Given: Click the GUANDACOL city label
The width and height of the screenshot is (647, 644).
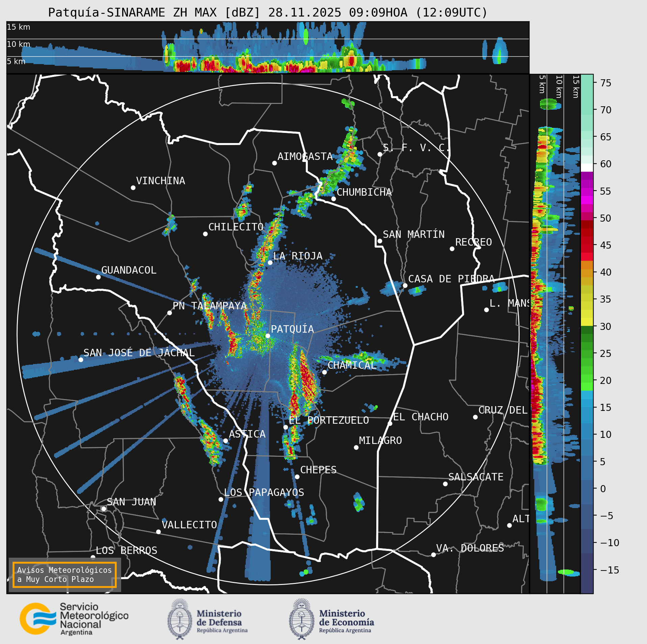Looking at the screenshot, I should coord(129,270).
